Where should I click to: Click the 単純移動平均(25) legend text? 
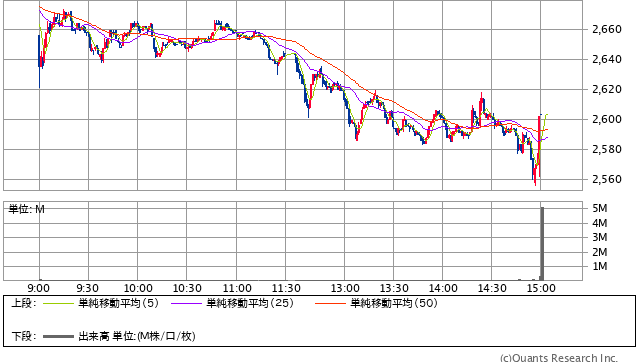pos(250,303)
